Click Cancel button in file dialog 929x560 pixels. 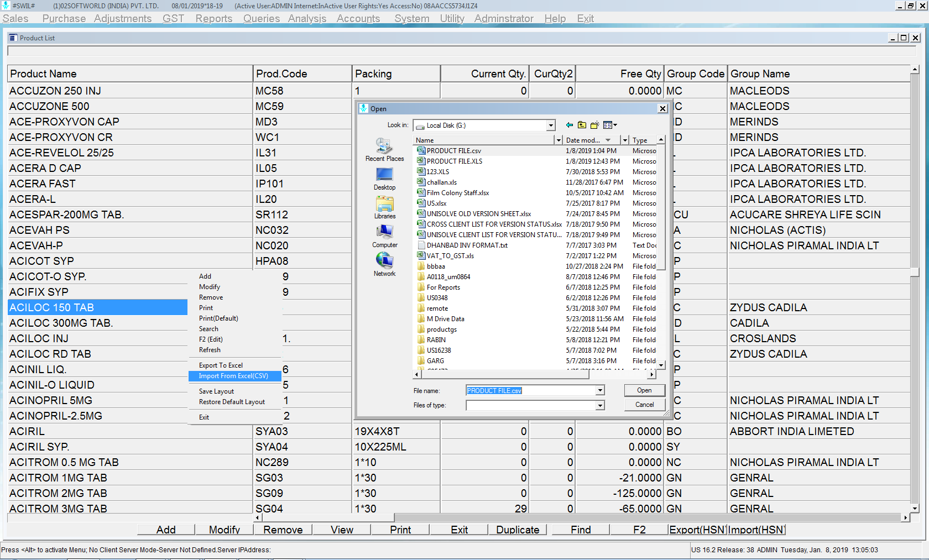644,405
